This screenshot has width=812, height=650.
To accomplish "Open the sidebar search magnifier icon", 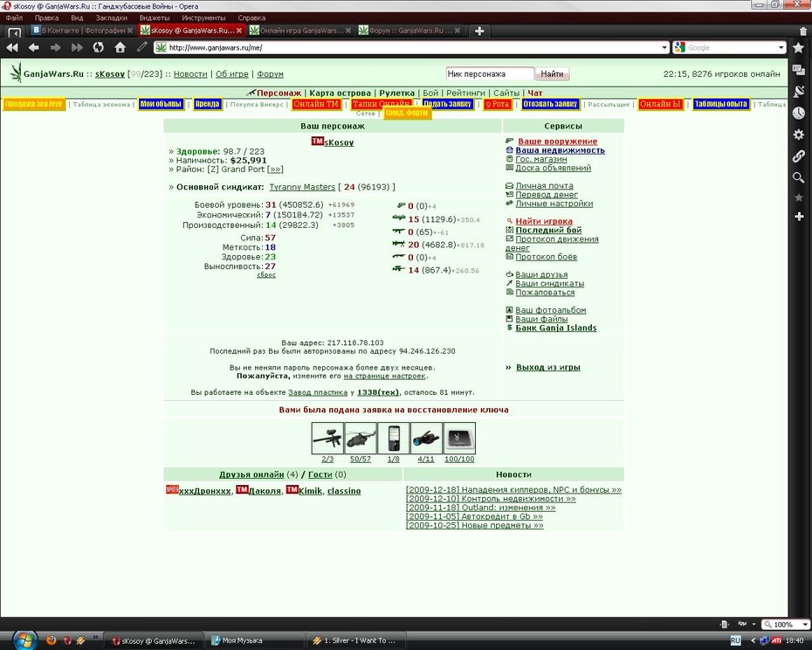I will tap(799, 178).
